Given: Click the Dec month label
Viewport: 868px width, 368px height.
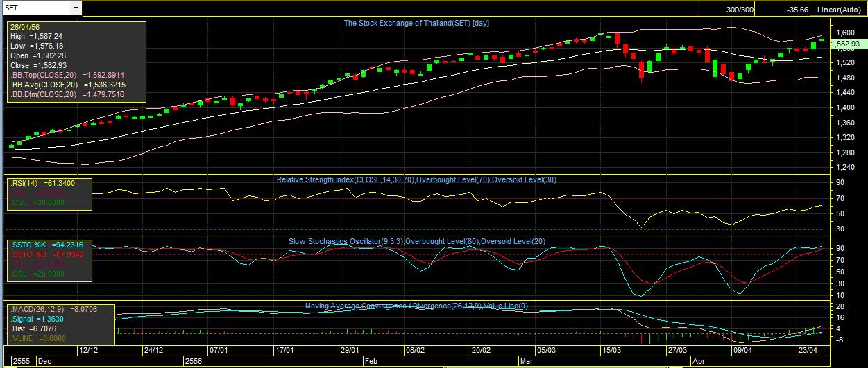Looking at the screenshot, I should tap(44, 361).
